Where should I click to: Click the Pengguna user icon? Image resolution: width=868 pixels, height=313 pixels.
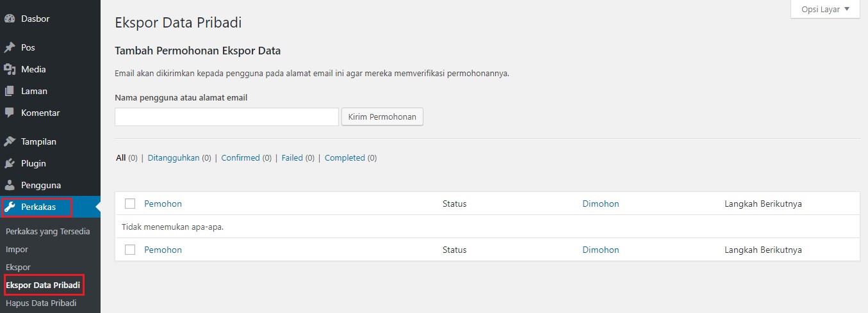coord(10,185)
